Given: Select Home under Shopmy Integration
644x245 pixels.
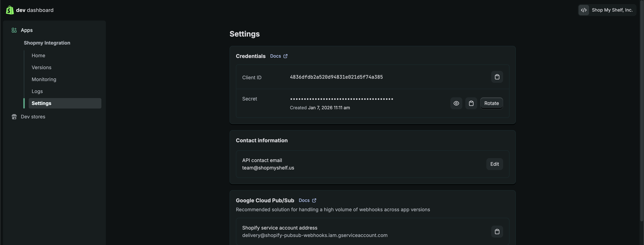Looking at the screenshot, I should (x=38, y=55).
